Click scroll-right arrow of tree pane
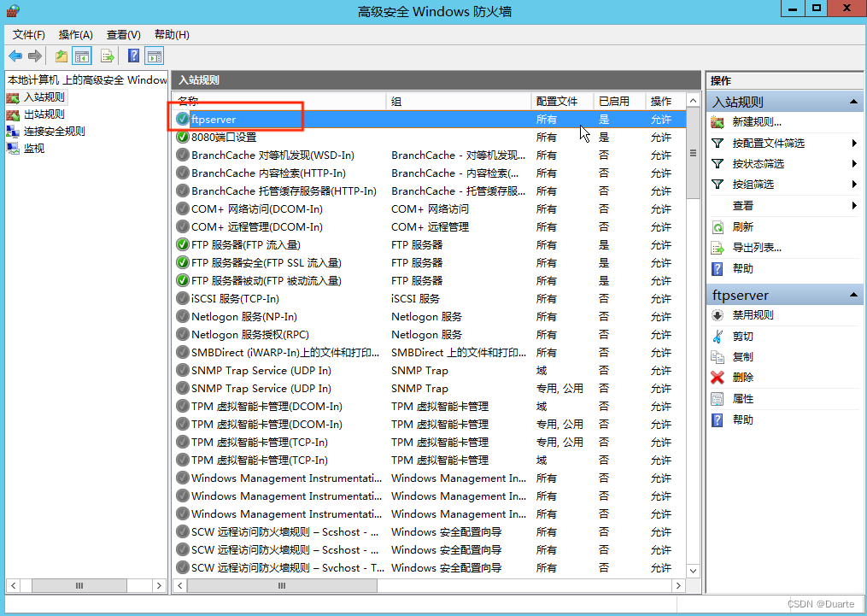The image size is (867, 616). coord(159,585)
